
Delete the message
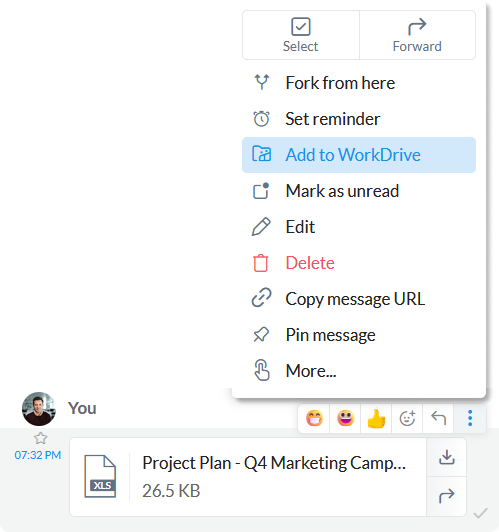click(x=359, y=263)
